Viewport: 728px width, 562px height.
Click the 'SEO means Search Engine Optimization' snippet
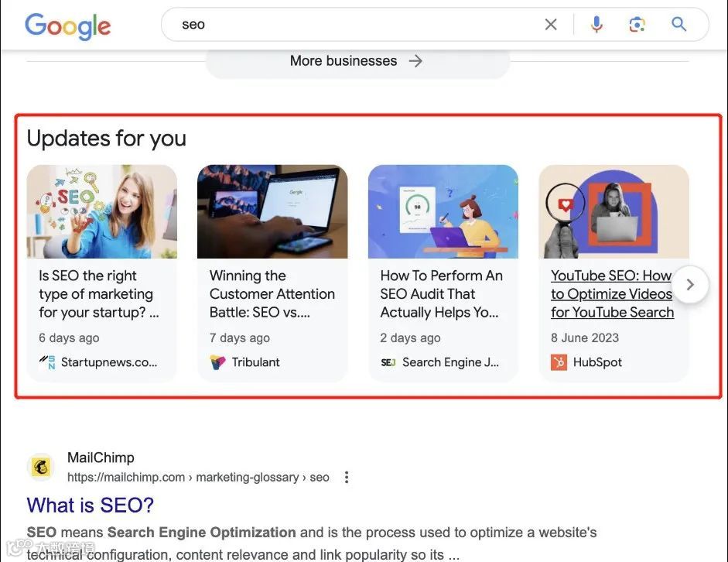click(312, 543)
